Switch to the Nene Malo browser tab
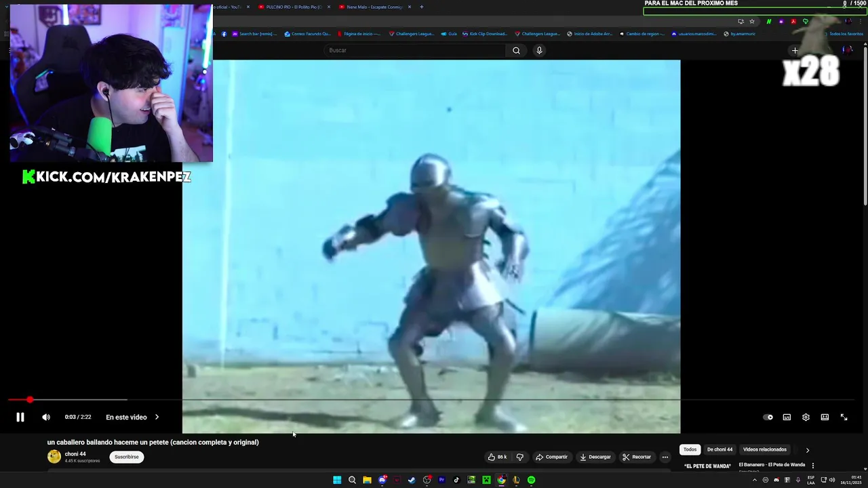The height and width of the screenshot is (488, 868). pos(374,7)
